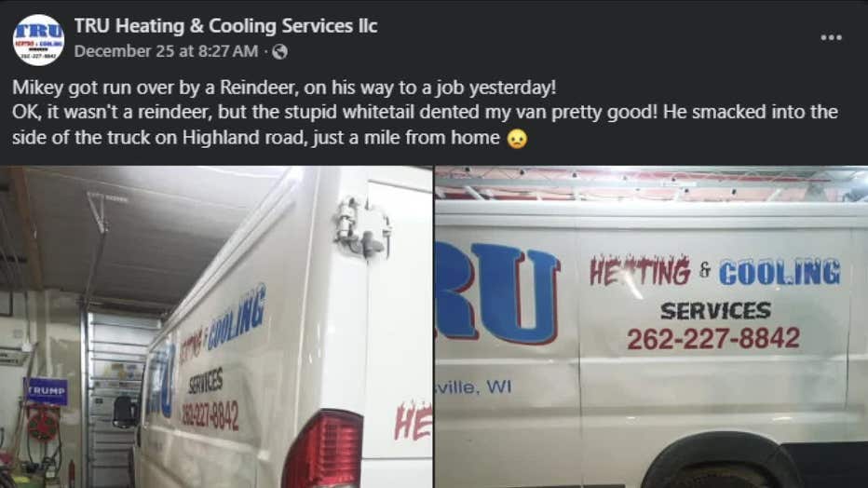Click the red HEATING lettering in right photo
Image resolution: width=868 pixels, height=488 pixels.
point(640,271)
